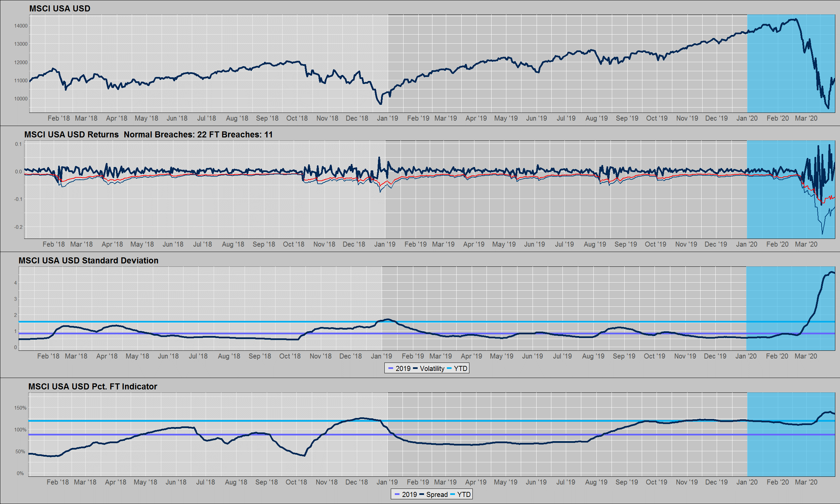Click the purple 2019 line swatch in Volatility legend
The image size is (840, 504).
pos(390,369)
